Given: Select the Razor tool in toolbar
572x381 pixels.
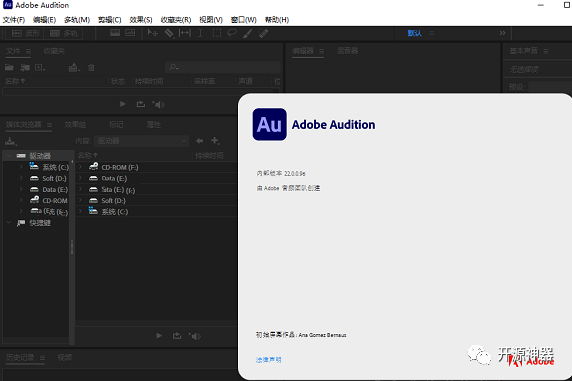Looking at the screenshot, I should [x=169, y=33].
